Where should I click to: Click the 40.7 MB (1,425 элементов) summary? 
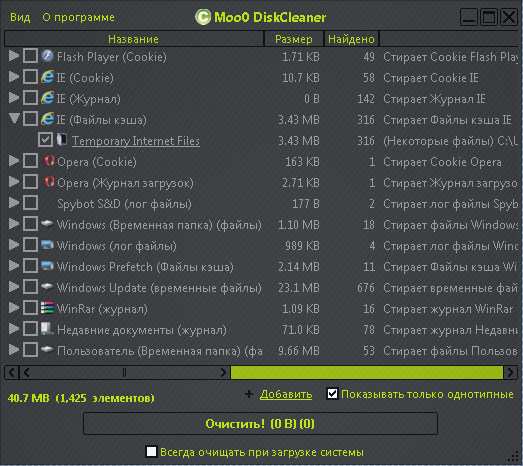(81, 398)
